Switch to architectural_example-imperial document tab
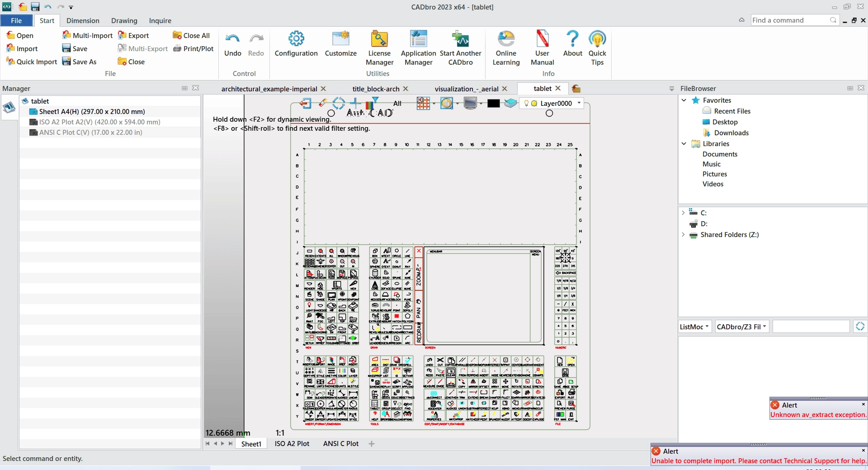Viewport: 868px width, 470px height. (269, 89)
